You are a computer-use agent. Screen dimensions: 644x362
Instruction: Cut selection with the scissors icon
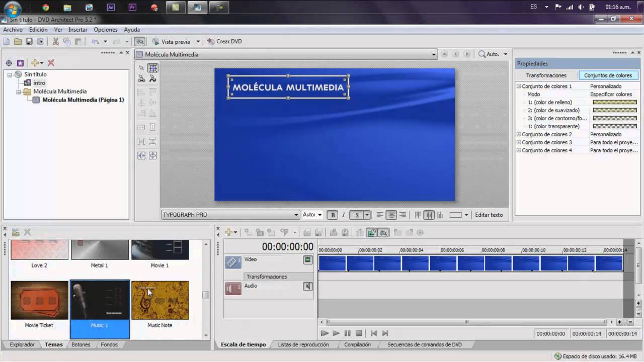point(56,42)
